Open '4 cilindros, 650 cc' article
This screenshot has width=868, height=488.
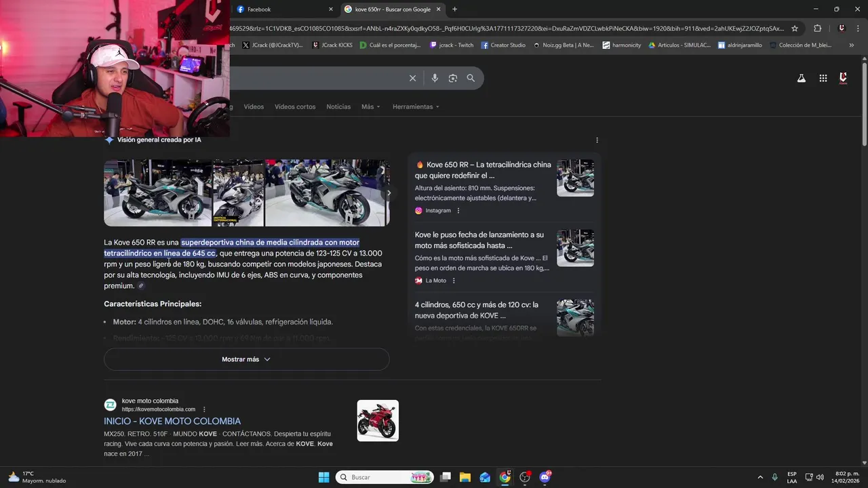click(477, 310)
